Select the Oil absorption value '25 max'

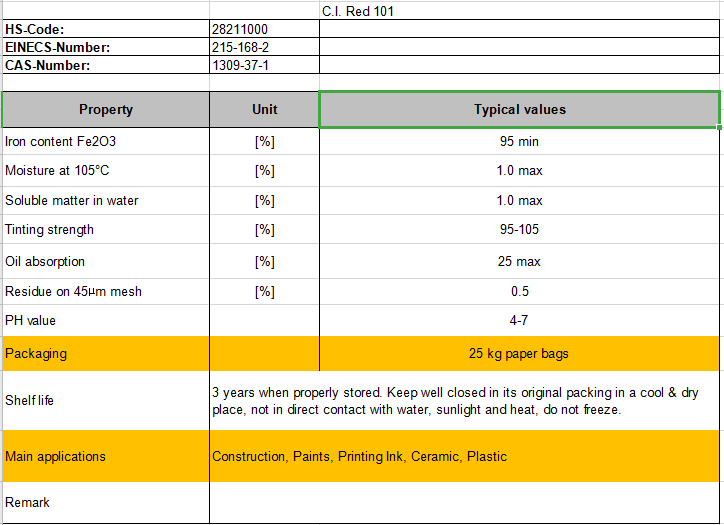point(519,262)
